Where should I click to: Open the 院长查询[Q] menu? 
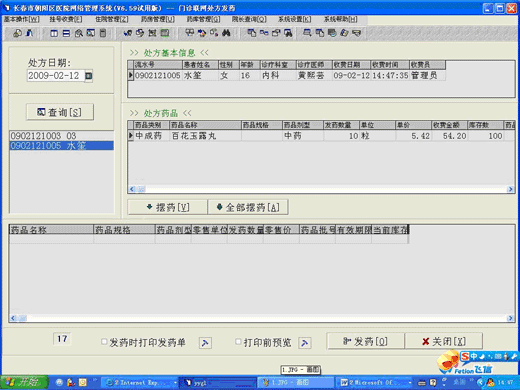pyautogui.click(x=249, y=19)
